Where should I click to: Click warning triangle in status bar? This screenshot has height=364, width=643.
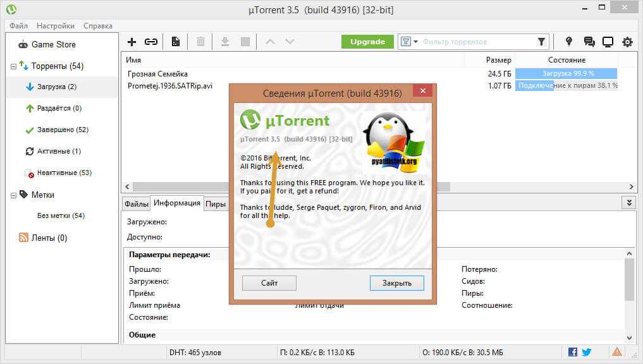[x=616, y=352]
